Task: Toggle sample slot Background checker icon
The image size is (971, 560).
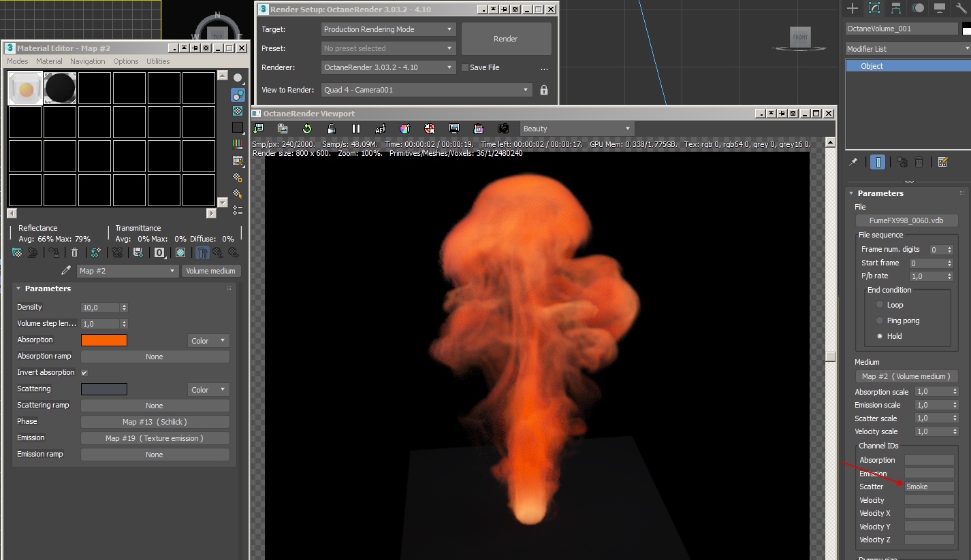Action: pyautogui.click(x=238, y=111)
